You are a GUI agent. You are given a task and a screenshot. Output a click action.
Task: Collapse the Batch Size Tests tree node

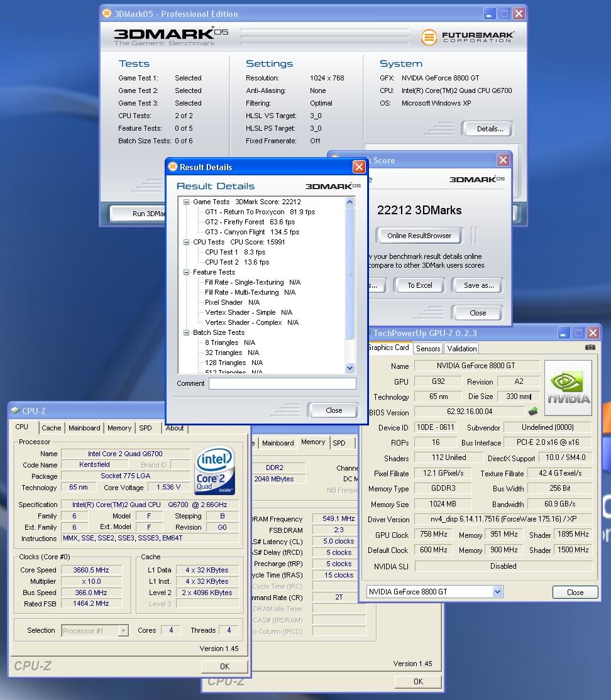pyautogui.click(x=186, y=332)
